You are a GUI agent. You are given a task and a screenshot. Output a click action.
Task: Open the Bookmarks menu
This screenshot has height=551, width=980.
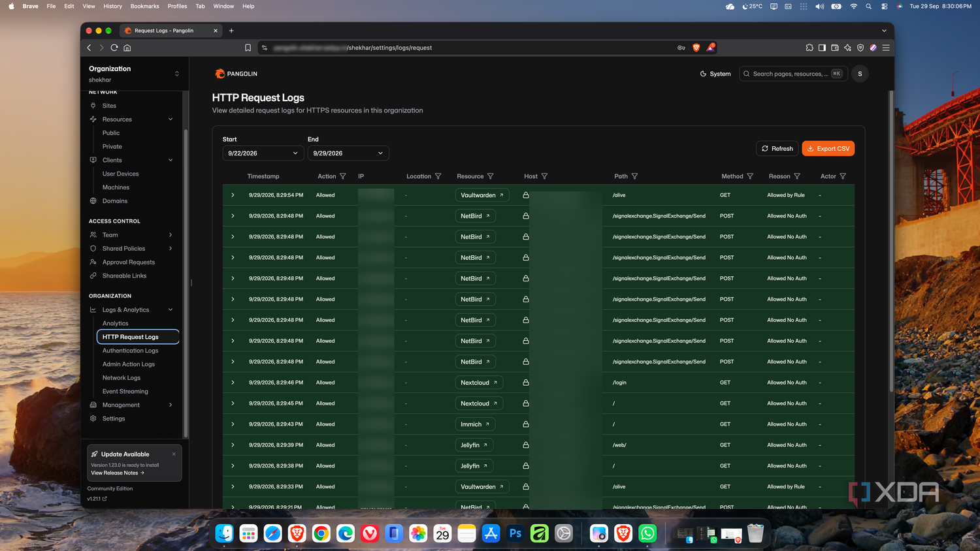(x=145, y=7)
